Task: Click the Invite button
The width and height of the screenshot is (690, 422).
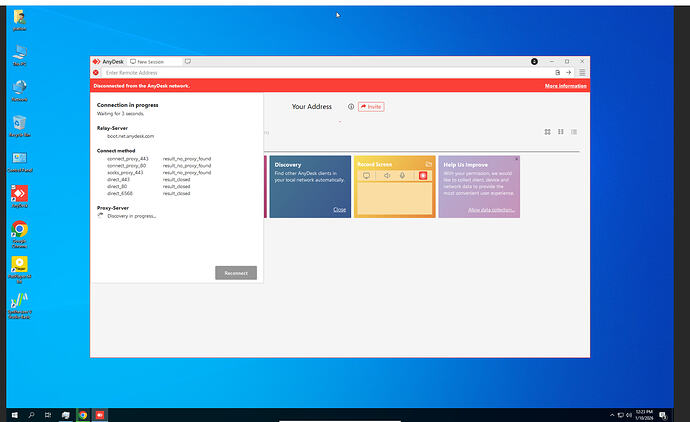Action: 371,106
